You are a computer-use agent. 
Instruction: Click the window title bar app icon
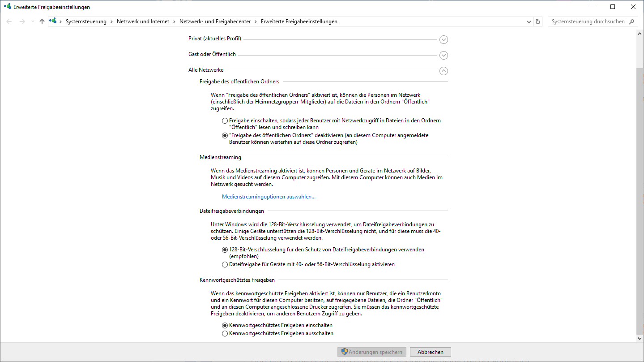(x=7, y=7)
